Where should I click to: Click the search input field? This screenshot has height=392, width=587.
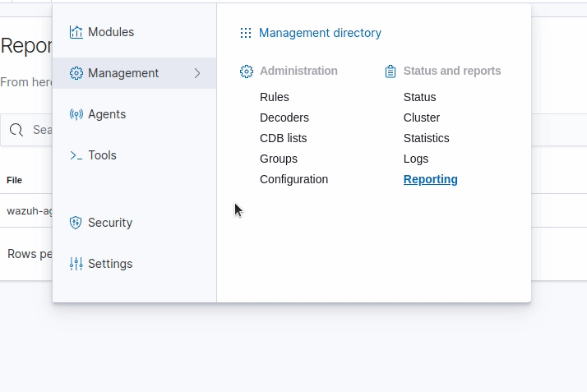[x=41, y=130]
